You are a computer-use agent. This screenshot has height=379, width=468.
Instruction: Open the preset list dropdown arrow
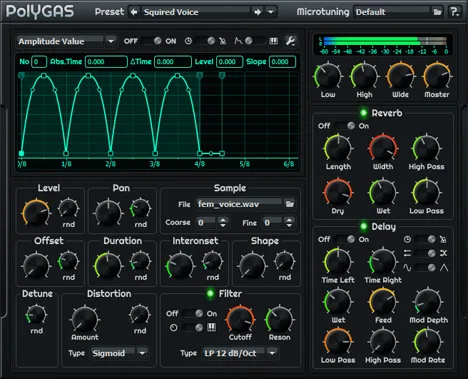271,12
